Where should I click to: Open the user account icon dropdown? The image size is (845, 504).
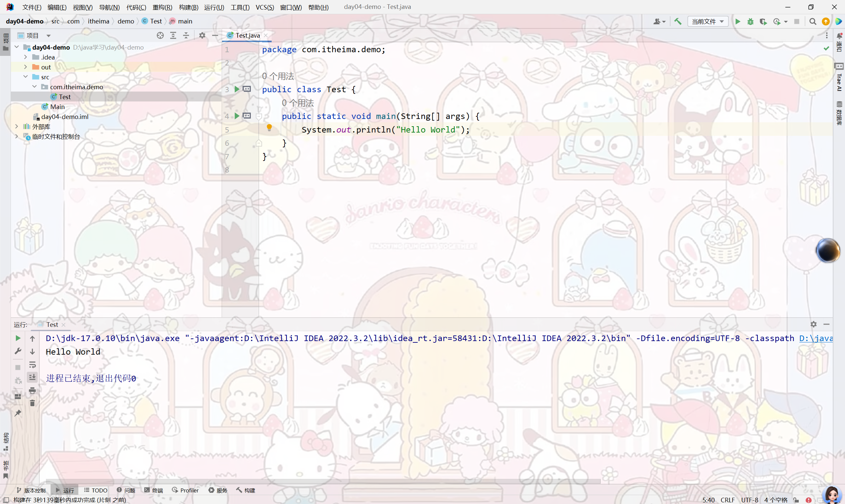pos(659,21)
